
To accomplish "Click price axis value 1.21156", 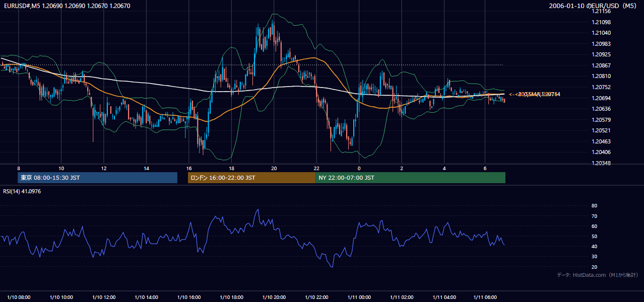I will click(x=601, y=12).
